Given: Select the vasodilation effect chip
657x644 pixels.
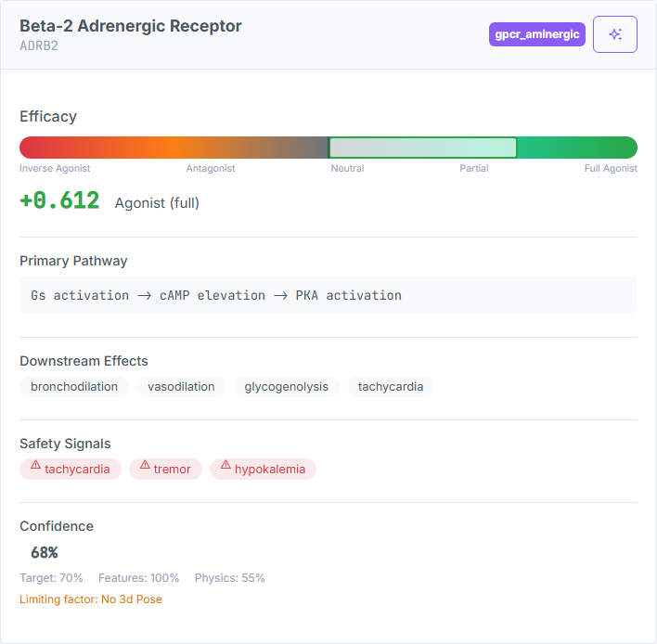Looking at the screenshot, I should click(181, 386).
